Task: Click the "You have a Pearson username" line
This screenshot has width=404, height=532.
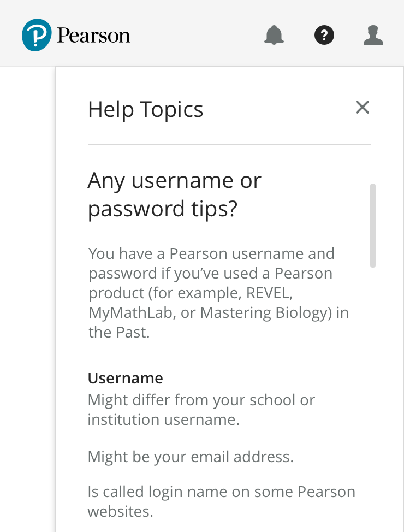Action: click(211, 254)
